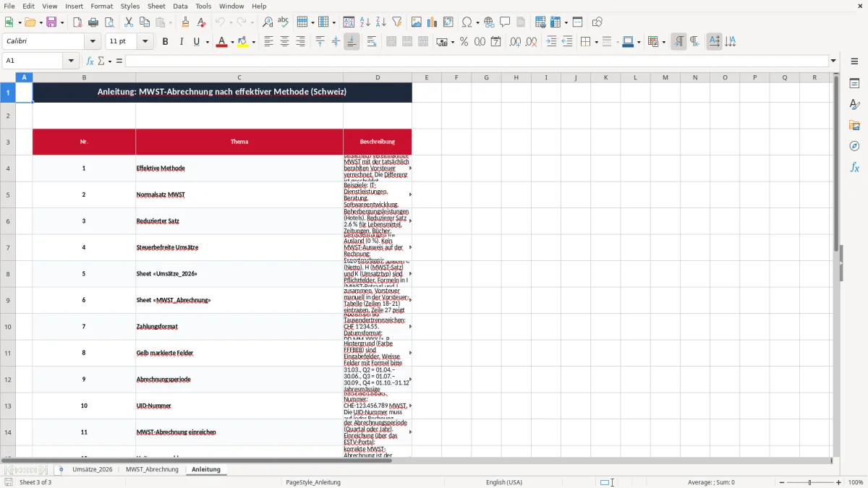Image resolution: width=868 pixels, height=488 pixels.
Task: Open font color dropdown arrow
Action: tap(231, 42)
